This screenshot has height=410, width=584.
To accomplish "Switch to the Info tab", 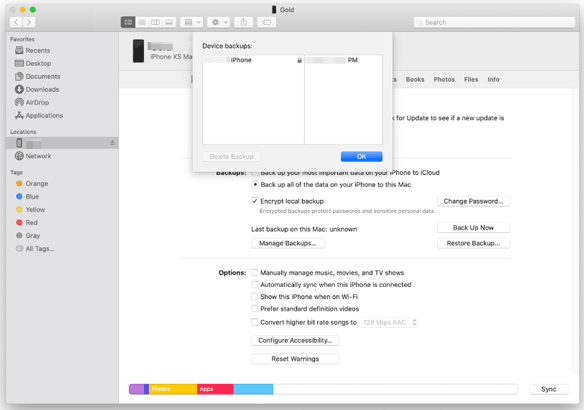I will click(493, 79).
